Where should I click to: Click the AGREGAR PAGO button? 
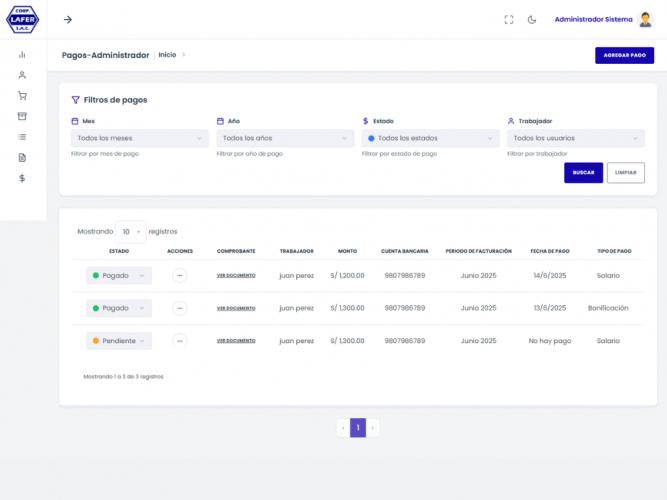[x=624, y=55]
